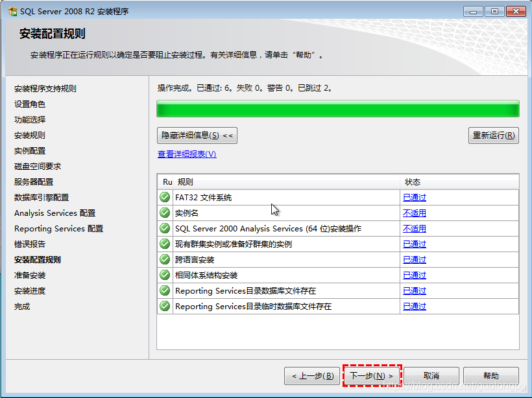Image resolution: width=532 pixels, height=398 pixels.
Task: Click check icon for Reporting Services目录临时数据库文件存在
Action: pos(165,306)
